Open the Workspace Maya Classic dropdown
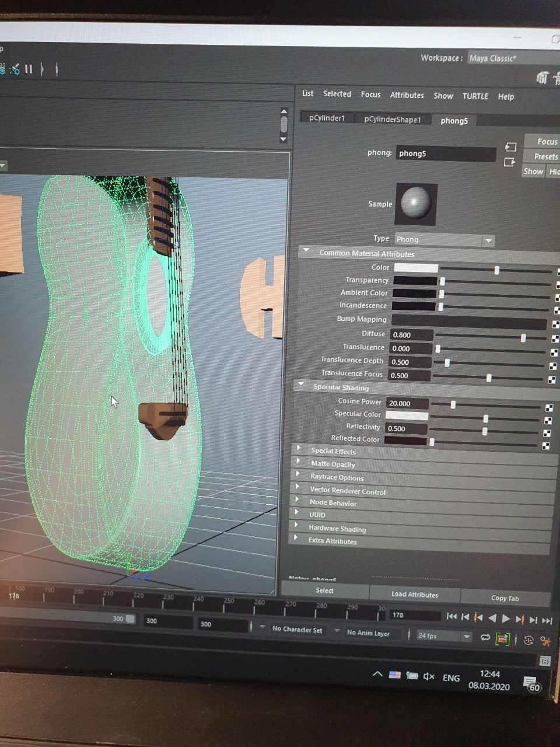560x747 pixels. coord(513,58)
